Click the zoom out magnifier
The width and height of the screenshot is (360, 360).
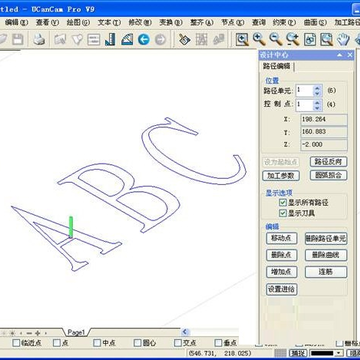pos(276,40)
